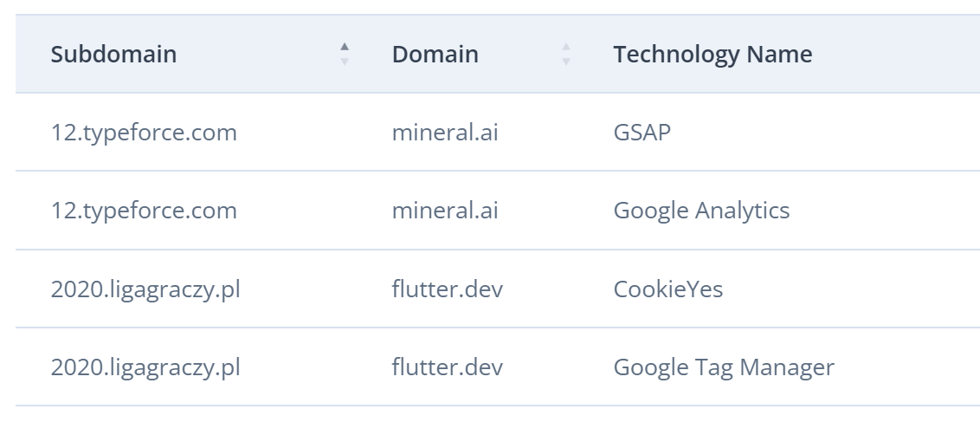This screenshot has height=422, width=980.
Task: Sort table by Domain column header
Action: pos(435,55)
